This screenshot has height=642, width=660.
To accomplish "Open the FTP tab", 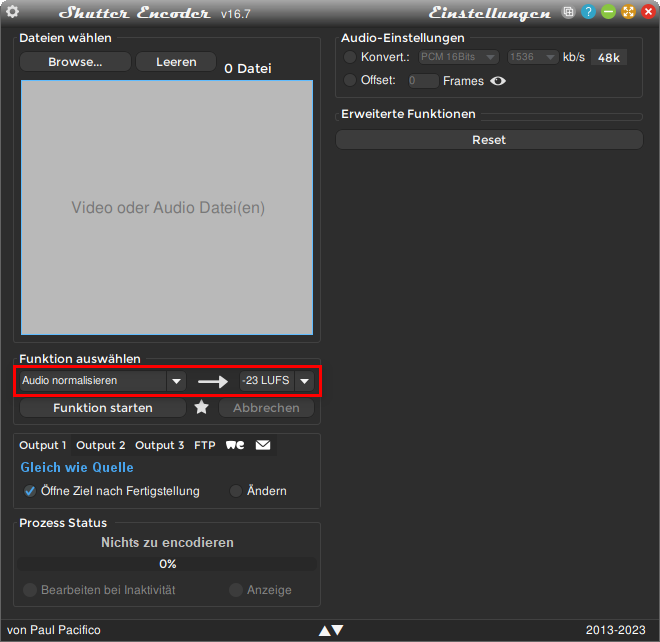I will point(205,445).
